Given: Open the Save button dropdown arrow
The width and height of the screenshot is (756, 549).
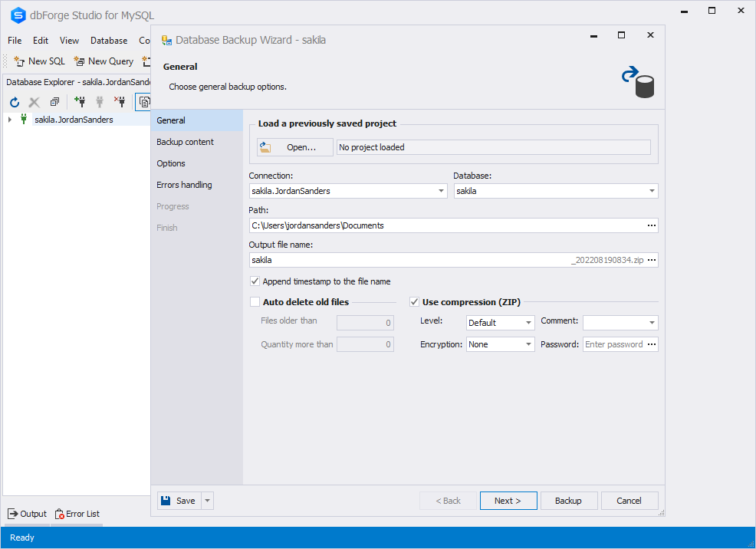Looking at the screenshot, I should click(207, 501).
